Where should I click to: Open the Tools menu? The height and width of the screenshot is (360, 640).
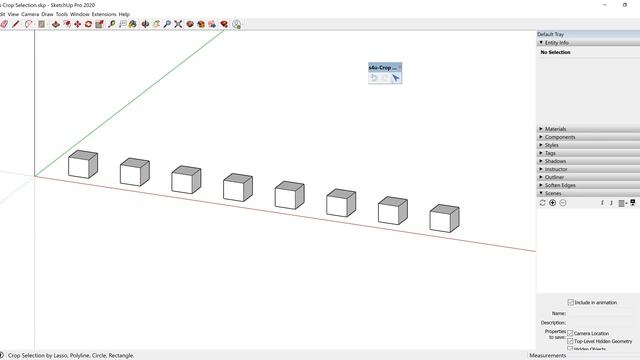62,14
